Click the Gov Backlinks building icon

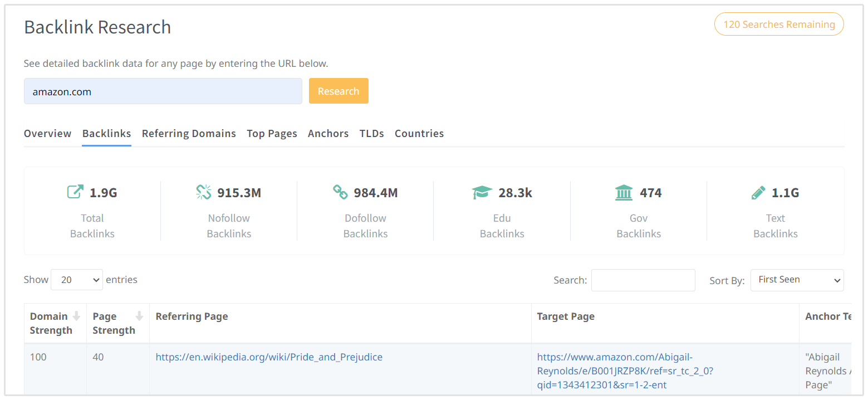(x=624, y=193)
